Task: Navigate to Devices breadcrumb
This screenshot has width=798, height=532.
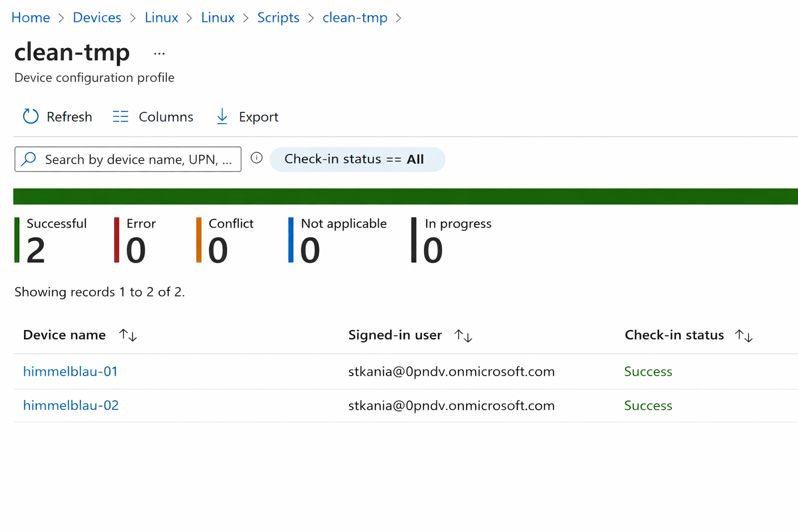Action: 97,18
